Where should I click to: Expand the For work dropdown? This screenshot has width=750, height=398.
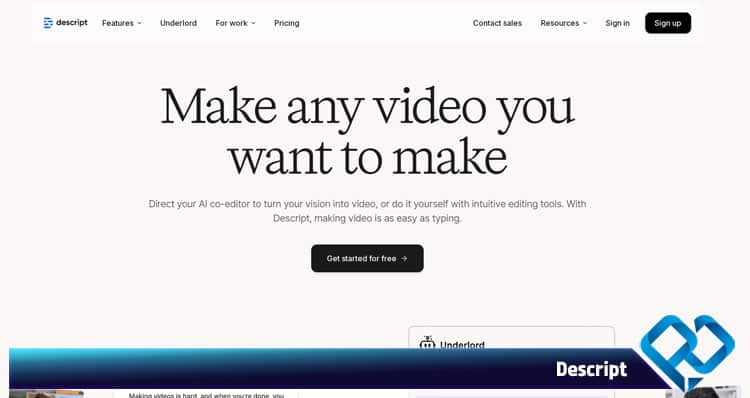click(x=235, y=23)
